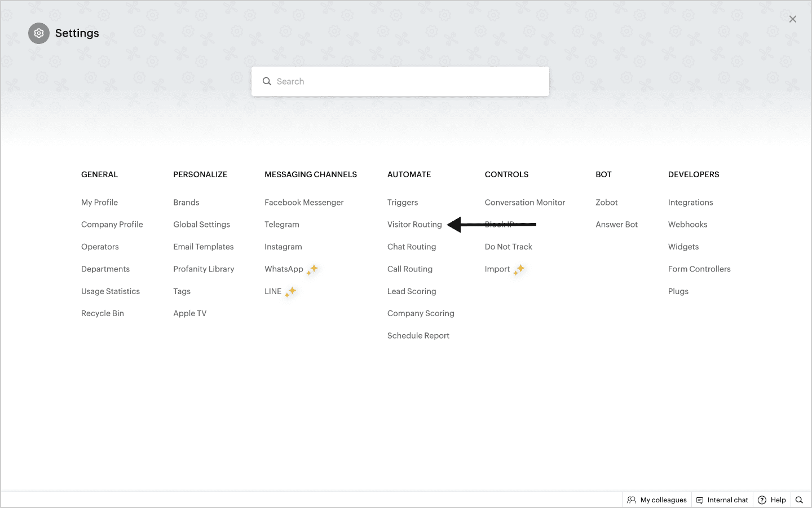Go to Webhooks under Developers
The height and width of the screenshot is (508, 812).
point(687,225)
